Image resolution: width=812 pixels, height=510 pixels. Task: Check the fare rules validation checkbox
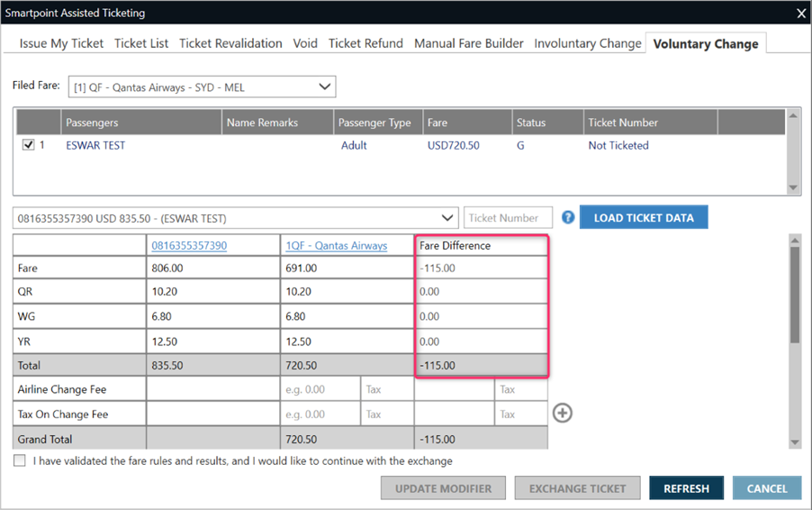pos(20,460)
